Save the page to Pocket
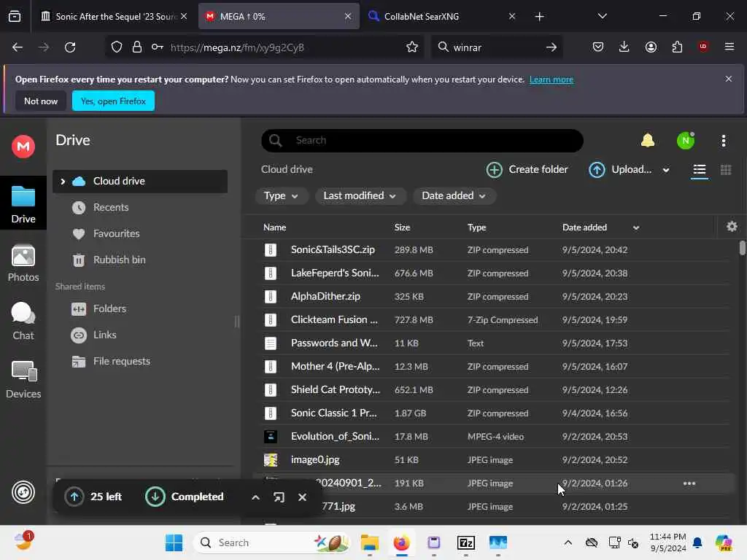747x560 pixels. click(598, 47)
